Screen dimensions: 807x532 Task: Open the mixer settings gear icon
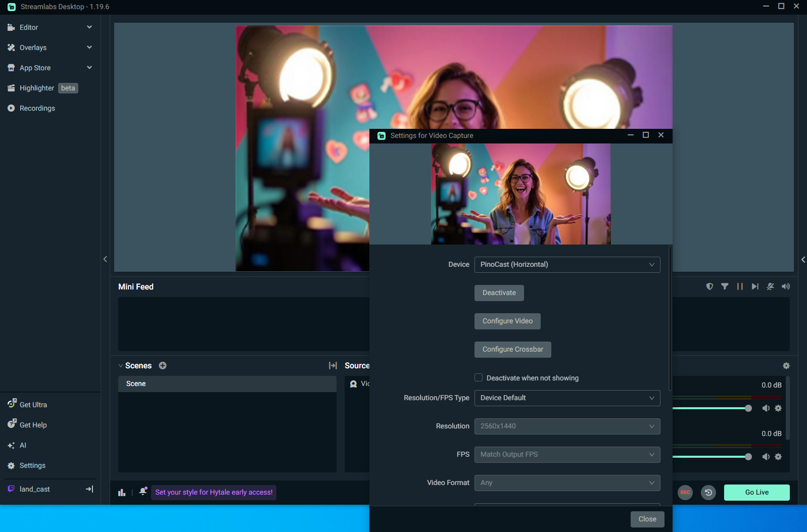pyautogui.click(x=786, y=366)
